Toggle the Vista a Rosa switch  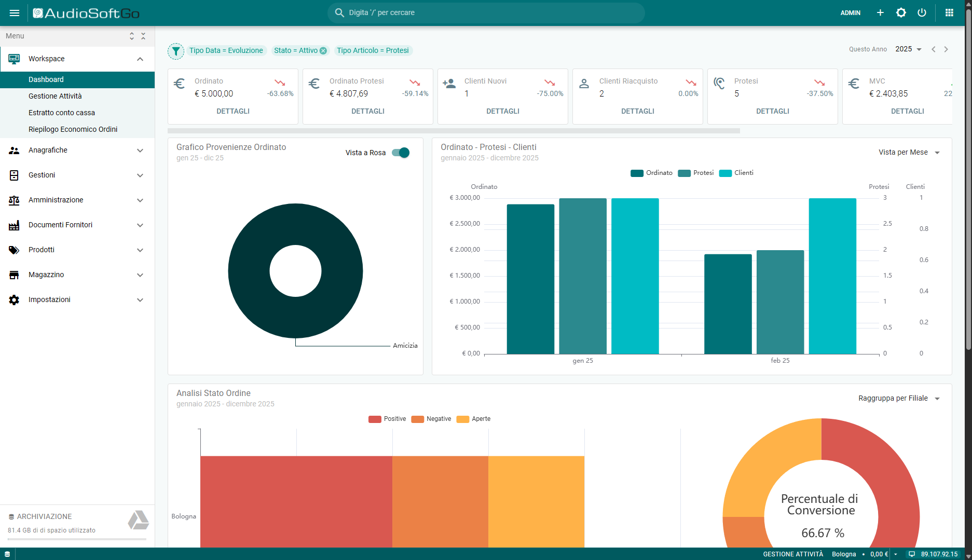pyautogui.click(x=401, y=153)
